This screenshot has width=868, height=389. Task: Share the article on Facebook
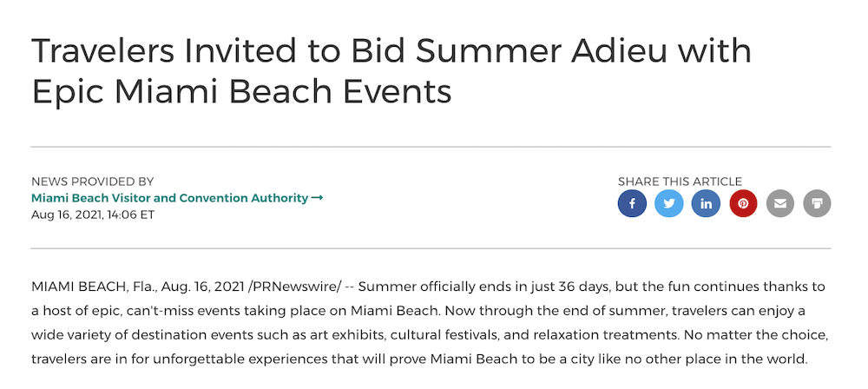[x=632, y=203]
